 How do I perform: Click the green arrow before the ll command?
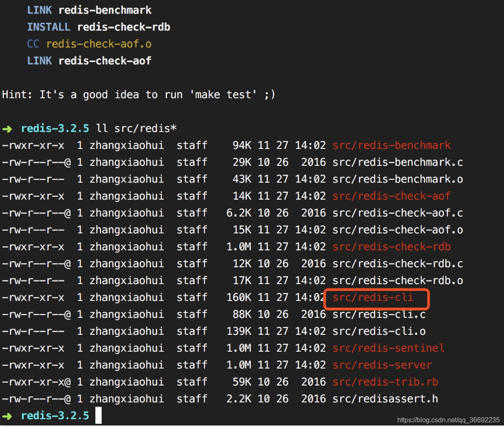click(7, 129)
